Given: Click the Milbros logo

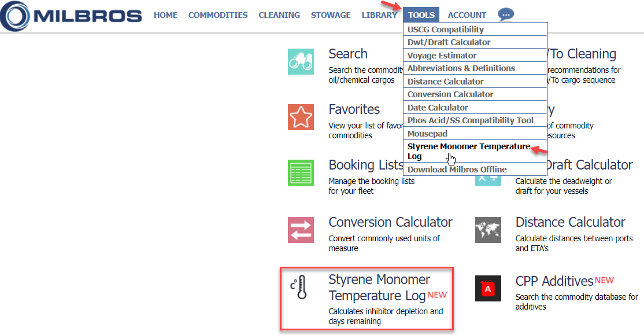Looking at the screenshot, I should point(71,16).
